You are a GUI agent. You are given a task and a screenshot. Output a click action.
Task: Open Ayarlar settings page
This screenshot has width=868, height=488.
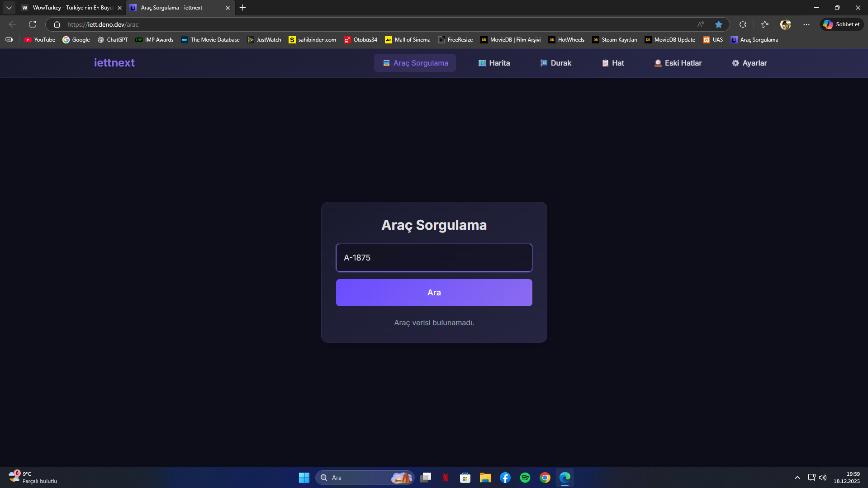click(749, 63)
